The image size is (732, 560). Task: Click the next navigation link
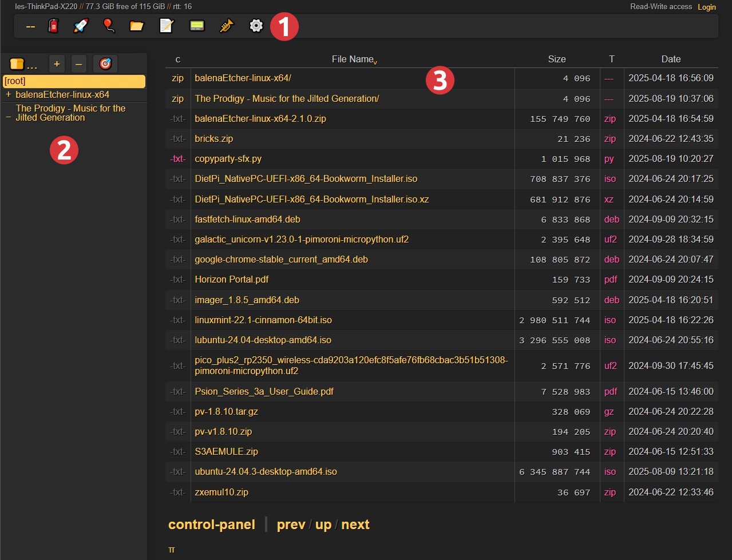(355, 525)
